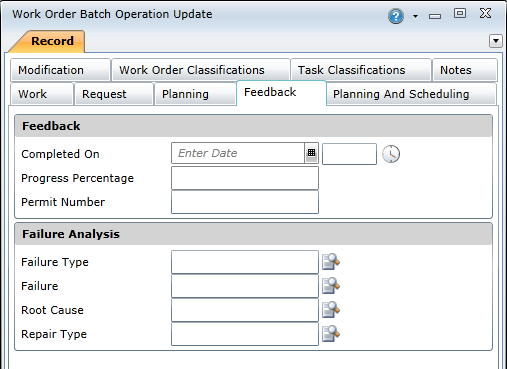Open the dropdown at the Record tab row
The height and width of the screenshot is (369, 507).
point(496,41)
